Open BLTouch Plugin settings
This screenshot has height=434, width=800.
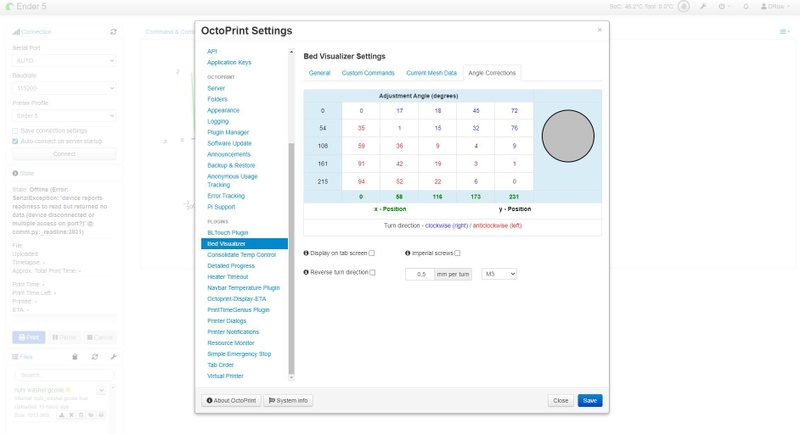[x=228, y=233]
